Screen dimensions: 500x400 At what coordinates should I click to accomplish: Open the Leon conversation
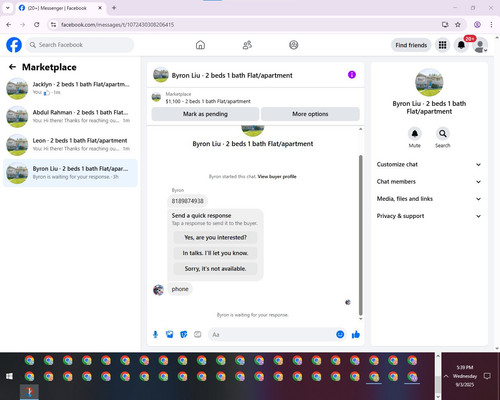coord(70,145)
